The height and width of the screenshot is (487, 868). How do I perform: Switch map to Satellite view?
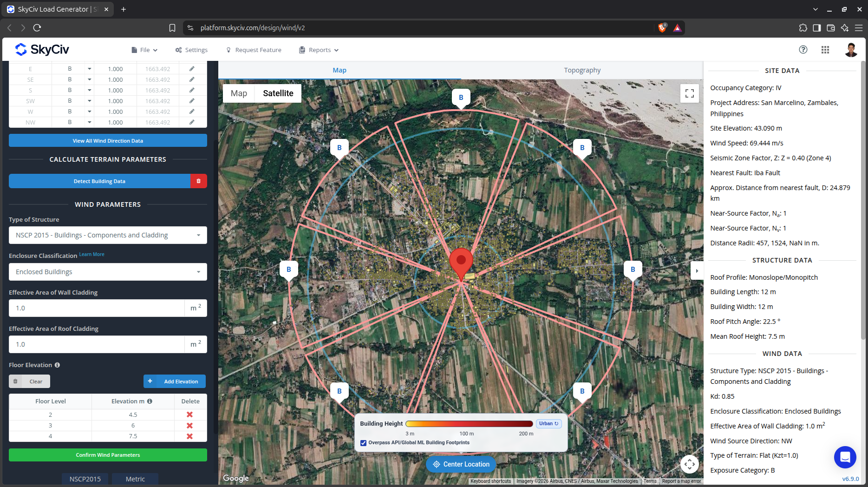tap(278, 93)
